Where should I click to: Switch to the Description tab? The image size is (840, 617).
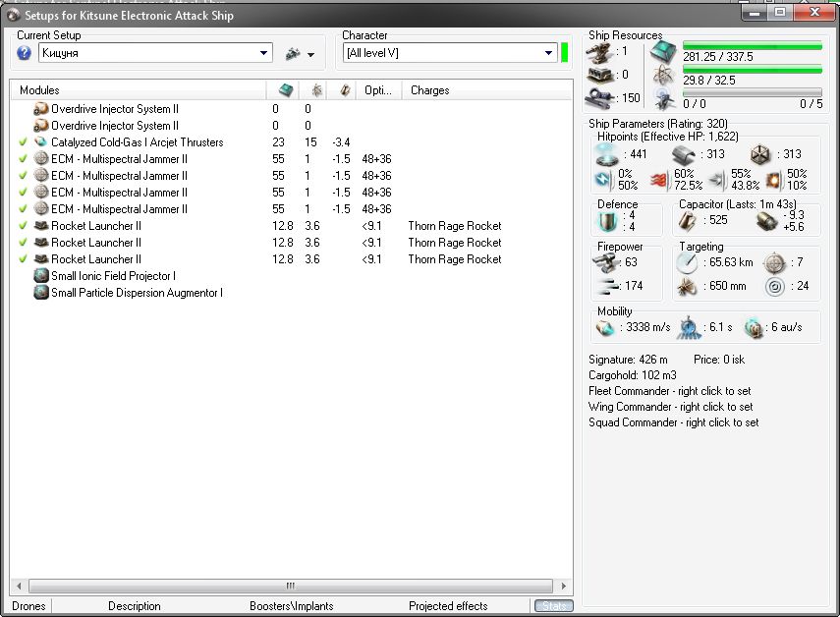tap(135, 606)
